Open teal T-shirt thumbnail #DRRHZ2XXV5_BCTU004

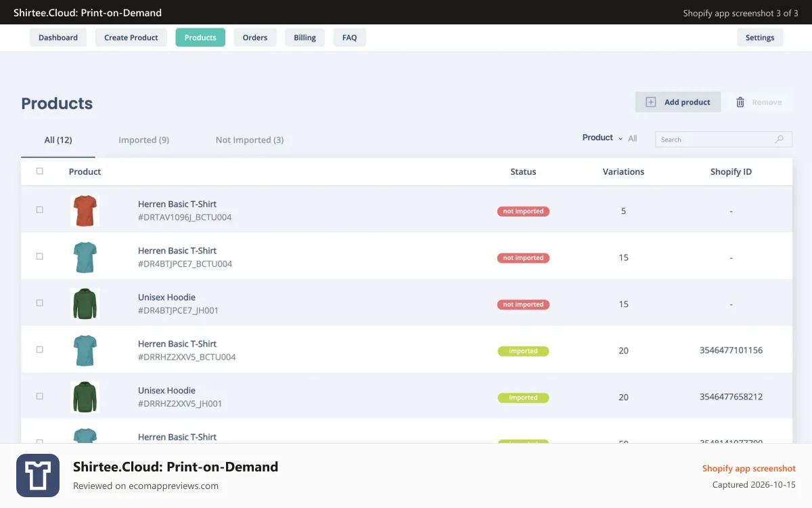(85, 351)
